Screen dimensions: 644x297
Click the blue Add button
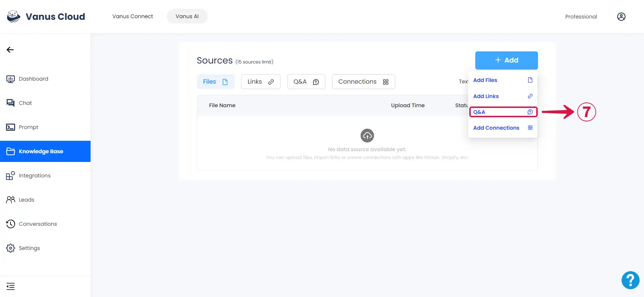(x=506, y=60)
